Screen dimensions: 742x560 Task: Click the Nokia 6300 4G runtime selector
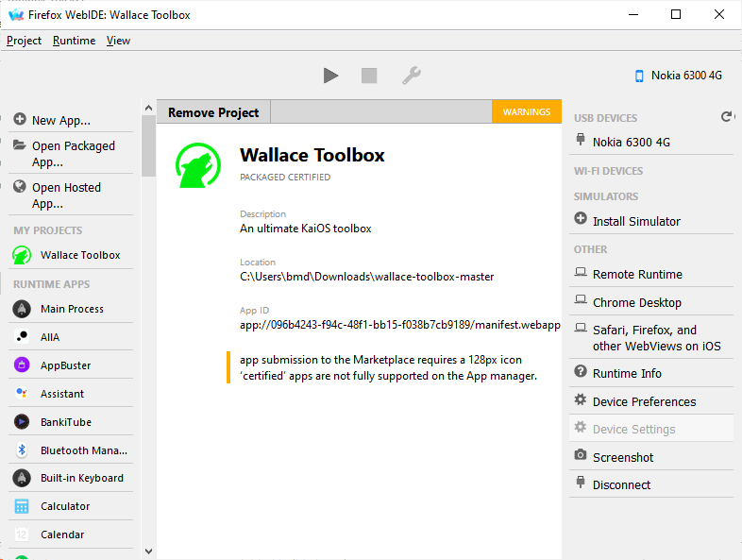tap(679, 76)
